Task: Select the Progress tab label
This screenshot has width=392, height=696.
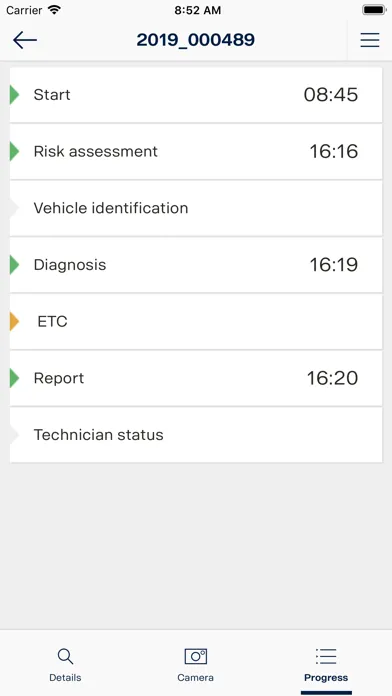Action: point(326,678)
